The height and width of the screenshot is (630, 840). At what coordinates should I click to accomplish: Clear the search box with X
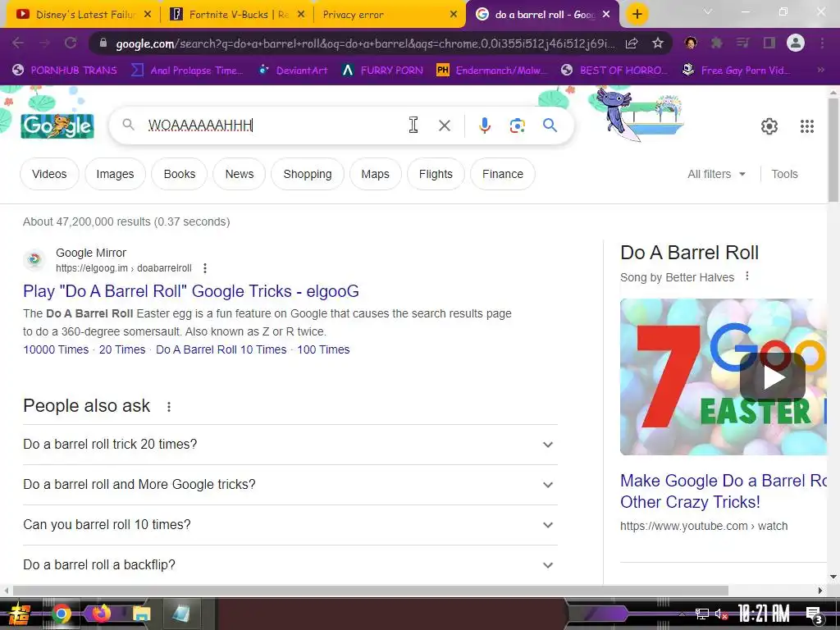(444, 126)
